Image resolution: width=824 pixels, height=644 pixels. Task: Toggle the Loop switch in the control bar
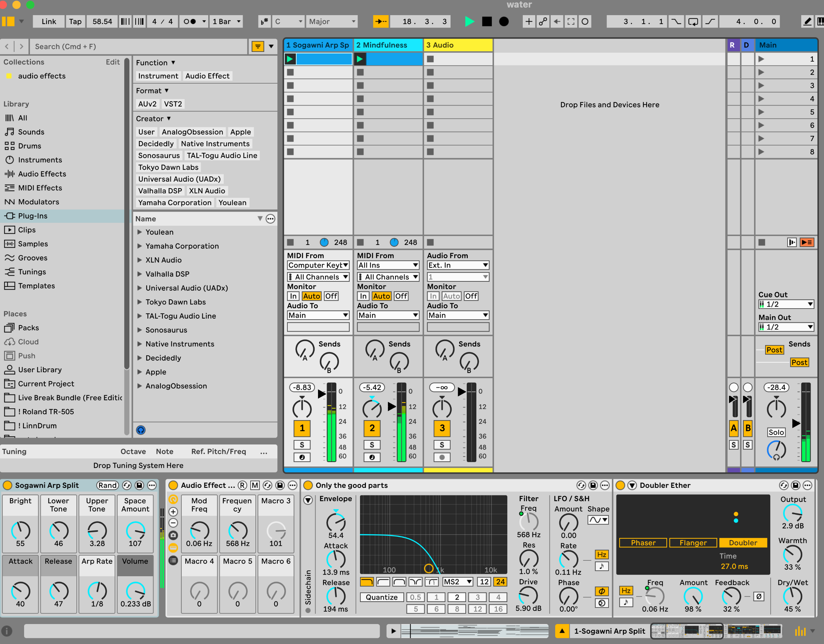click(693, 21)
